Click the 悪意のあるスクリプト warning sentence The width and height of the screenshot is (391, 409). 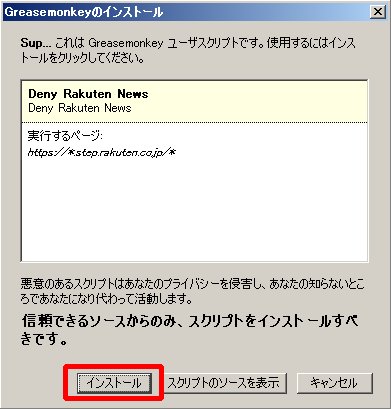point(193,284)
